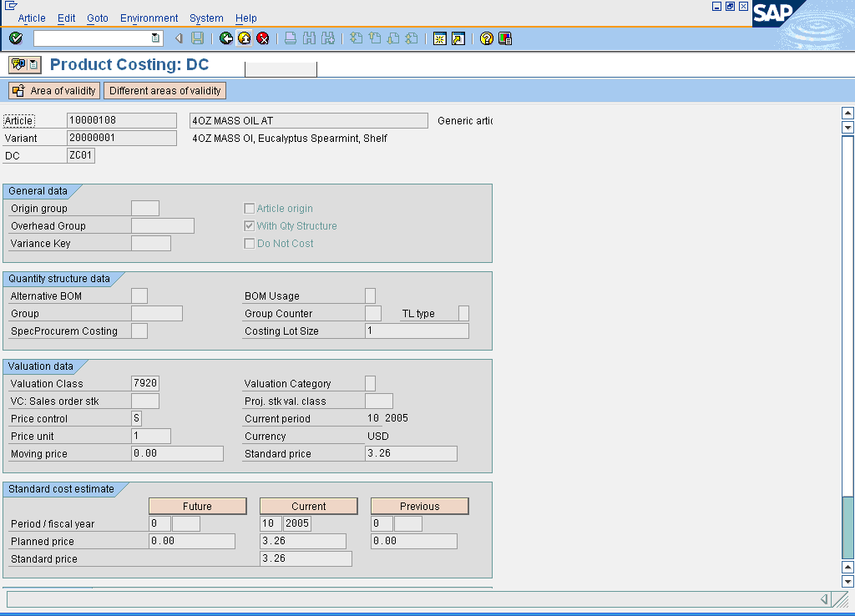This screenshot has width=855, height=616.
Task: Click the vertical scrollbar thumb
Action: tap(847, 528)
